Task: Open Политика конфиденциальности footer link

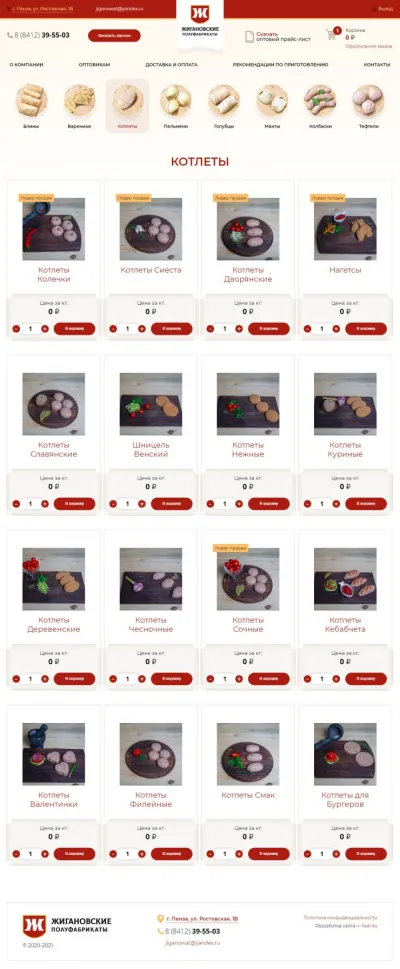Action: click(341, 918)
